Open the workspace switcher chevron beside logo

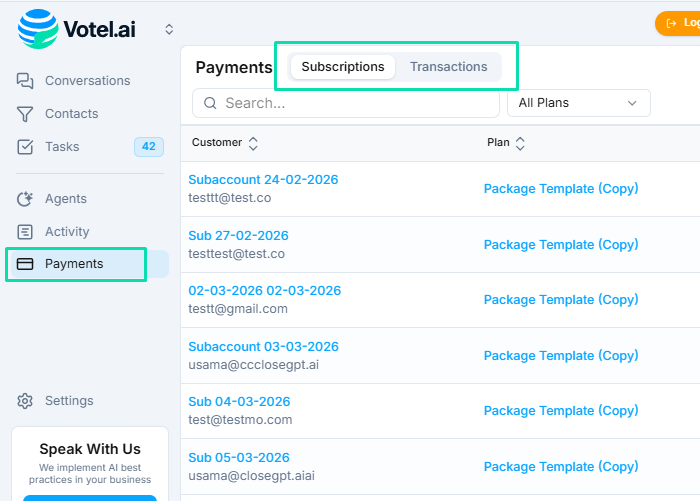pos(169,30)
